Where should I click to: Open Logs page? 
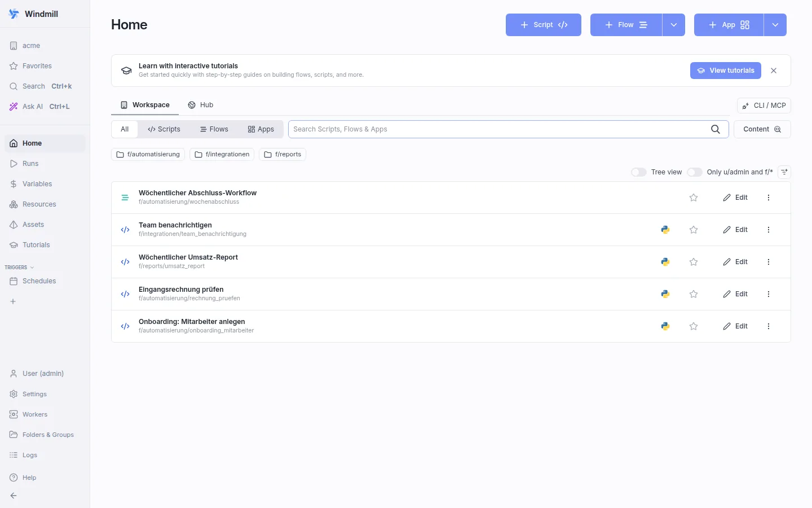pos(45,455)
